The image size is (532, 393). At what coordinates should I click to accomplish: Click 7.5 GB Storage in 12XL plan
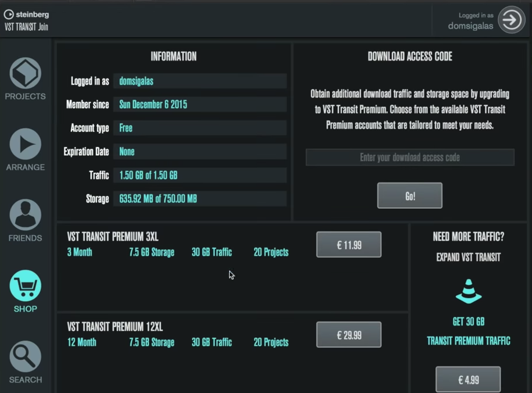click(152, 342)
